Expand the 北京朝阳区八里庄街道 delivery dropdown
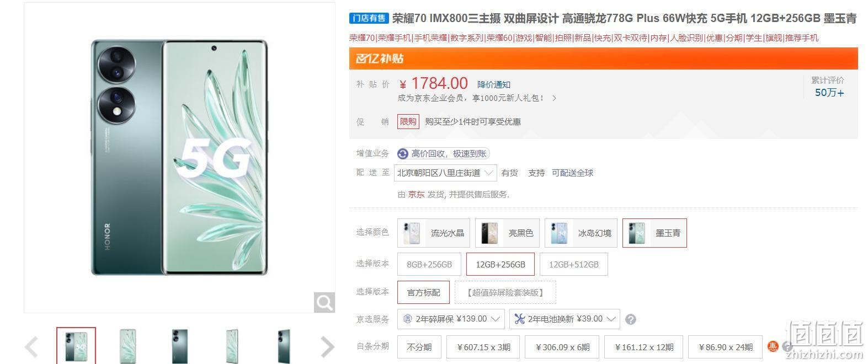Screen dimensions: 868x364 click(445, 173)
